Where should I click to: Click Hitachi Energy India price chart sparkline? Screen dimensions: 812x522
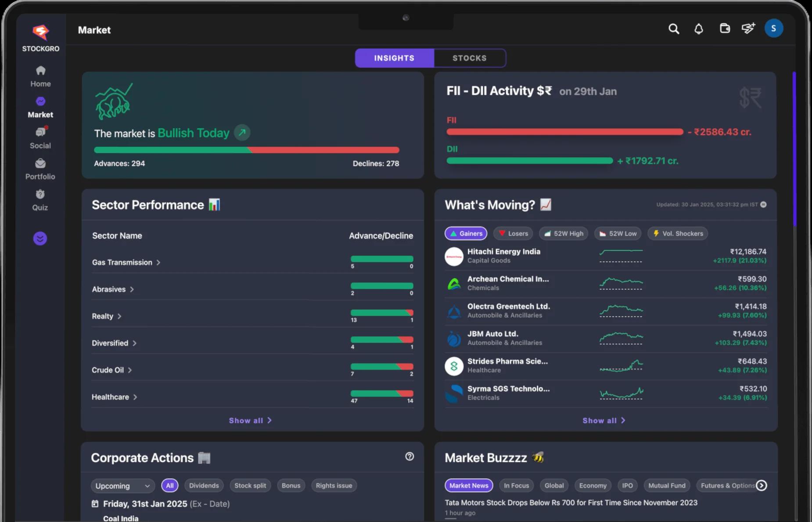621,256
